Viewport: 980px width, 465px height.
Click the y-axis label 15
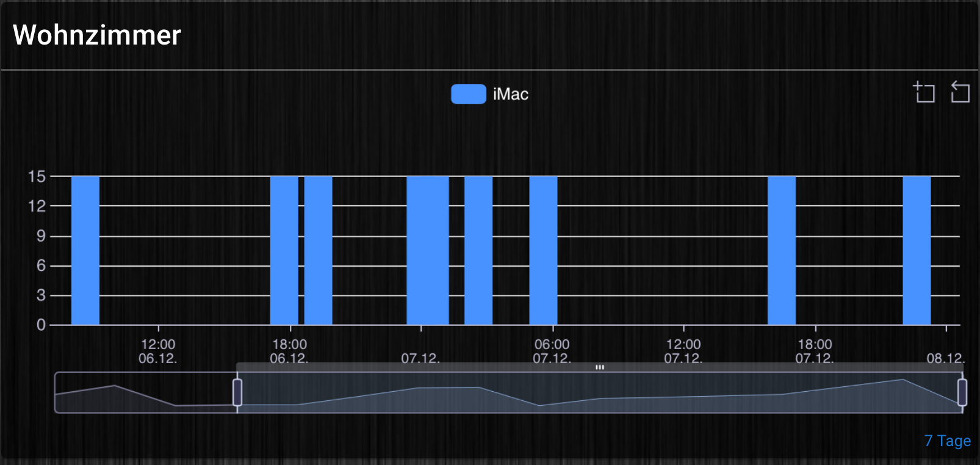click(37, 176)
